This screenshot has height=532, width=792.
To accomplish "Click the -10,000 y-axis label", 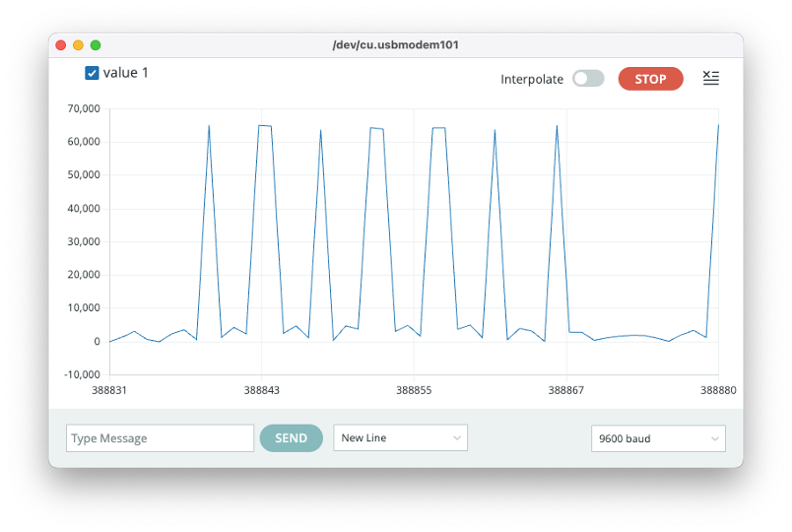I will pyautogui.click(x=83, y=374).
